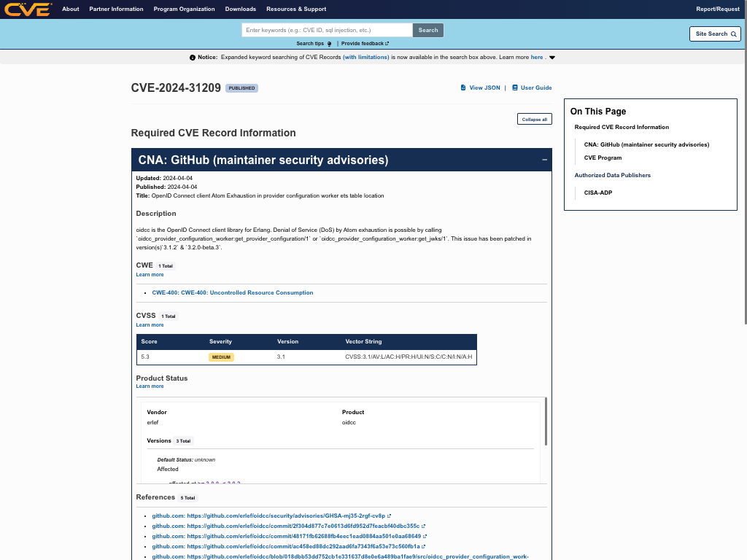Image resolution: width=747 pixels, height=560 pixels.
Task: Jump to CVE Program in On This Page
Action: pos(603,157)
